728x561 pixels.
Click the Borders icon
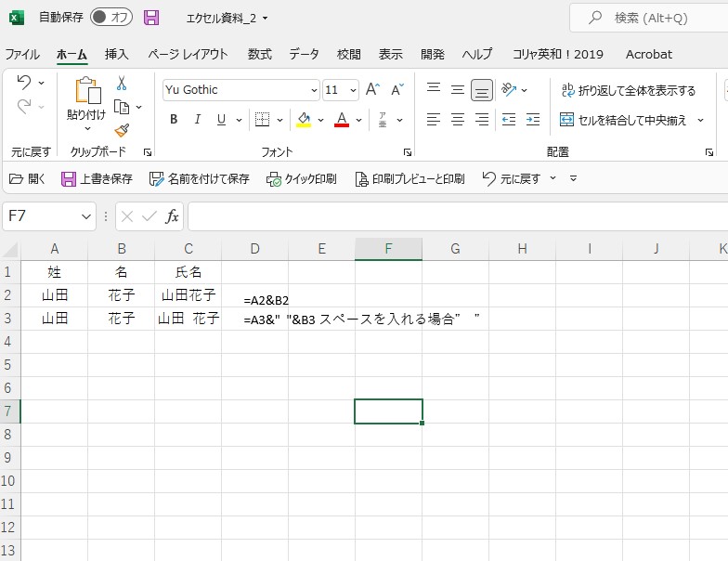pyautogui.click(x=262, y=119)
